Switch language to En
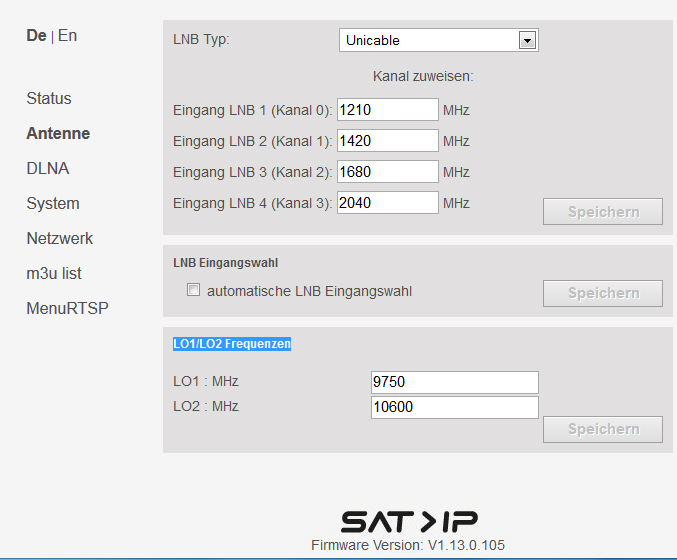 [x=67, y=36]
